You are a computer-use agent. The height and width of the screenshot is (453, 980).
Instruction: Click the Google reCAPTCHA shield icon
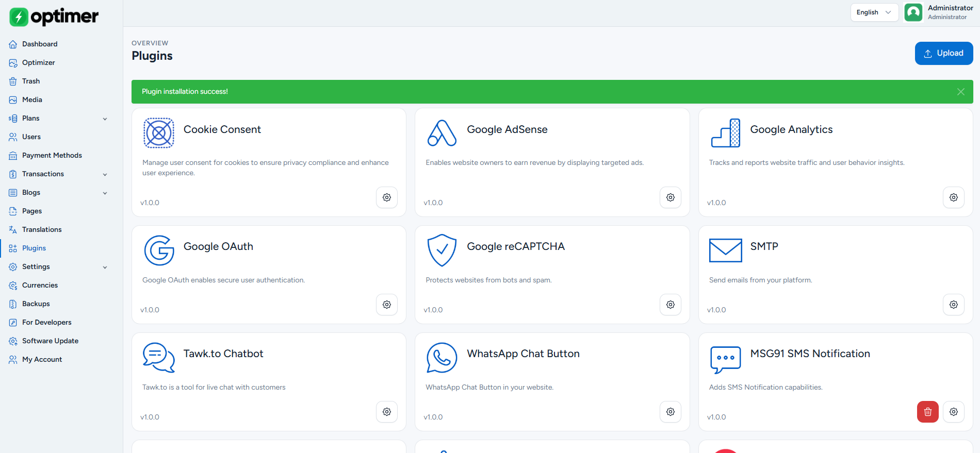pyautogui.click(x=442, y=250)
